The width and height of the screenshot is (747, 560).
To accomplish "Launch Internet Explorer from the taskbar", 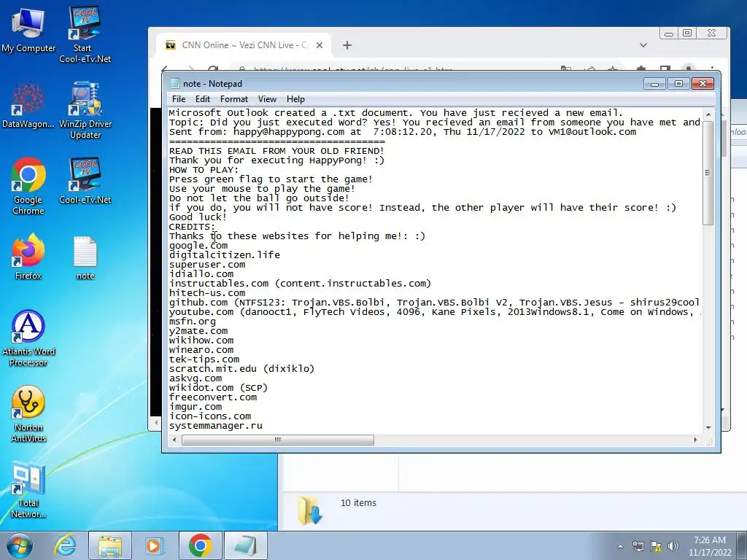I will click(x=64, y=545).
